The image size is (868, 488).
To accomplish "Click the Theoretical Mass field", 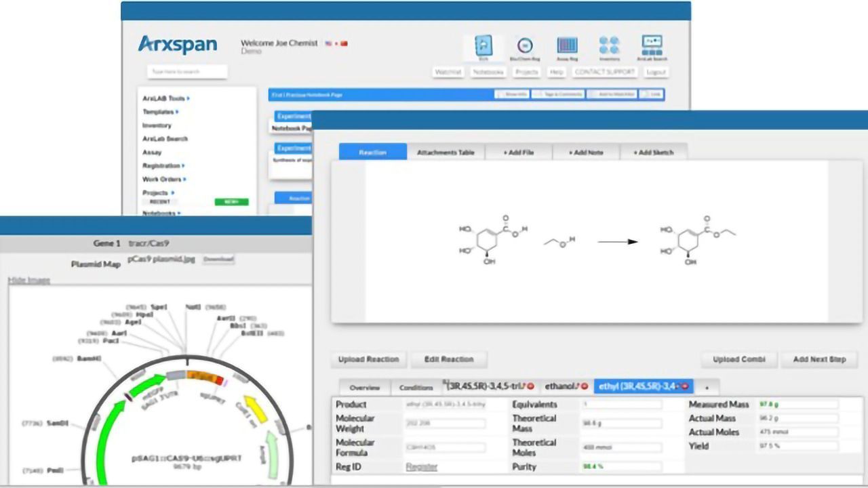I will coord(621,424).
